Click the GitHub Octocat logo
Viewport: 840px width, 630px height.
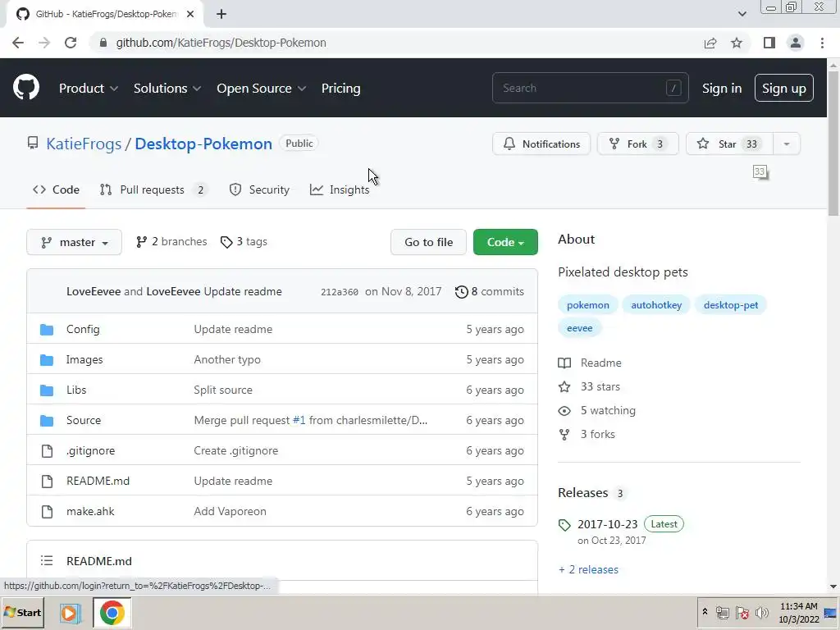[x=26, y=88]
